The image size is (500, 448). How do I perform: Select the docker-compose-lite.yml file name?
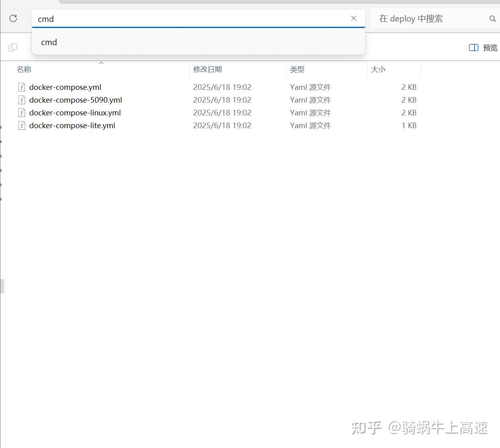72,126
